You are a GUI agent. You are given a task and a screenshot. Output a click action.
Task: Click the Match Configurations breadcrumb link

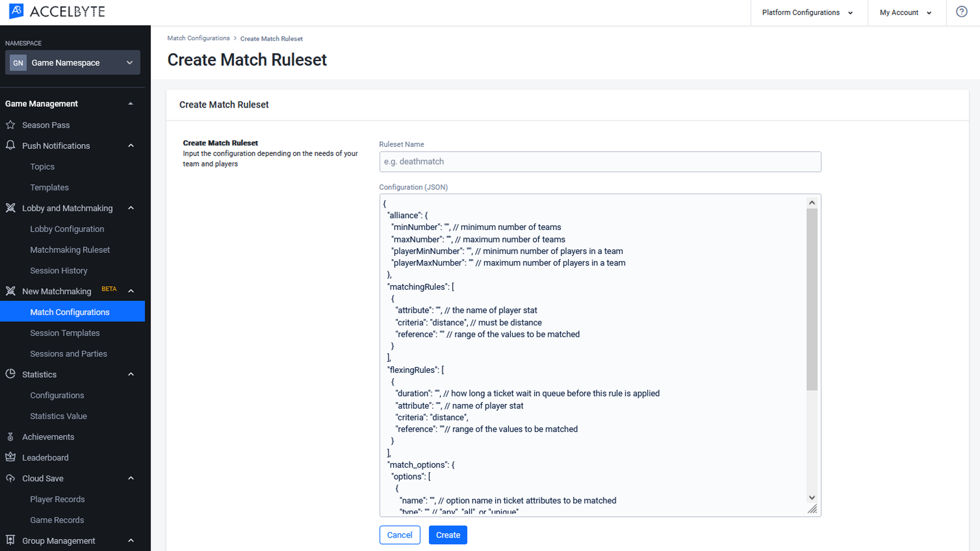tap(198, 38)
